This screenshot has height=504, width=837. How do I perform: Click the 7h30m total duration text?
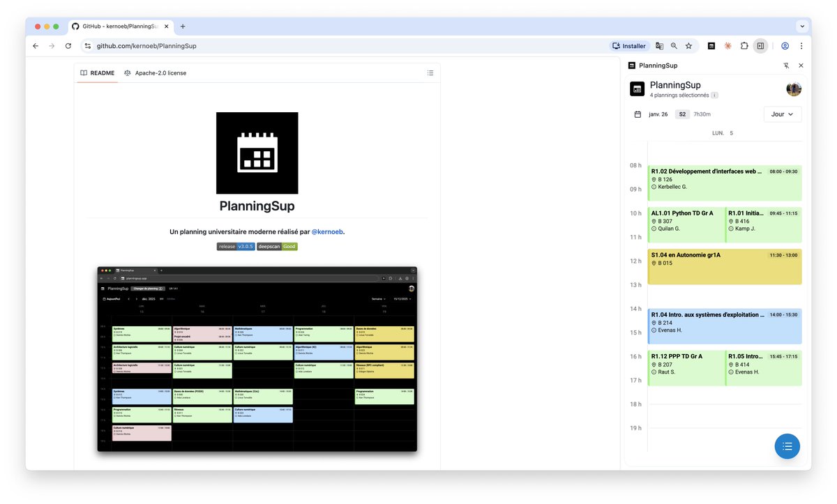(702, 114)
